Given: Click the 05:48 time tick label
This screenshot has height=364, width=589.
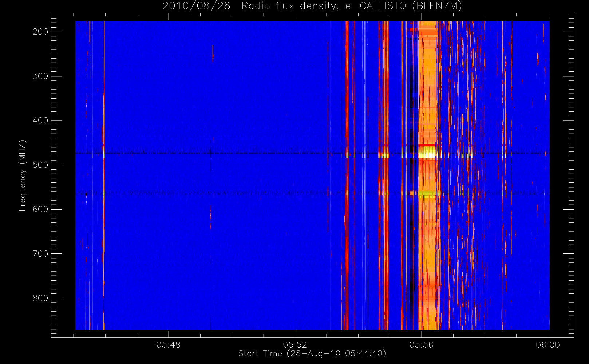Looking at the screenshot, I should pyautogui.click(x=169, y=345).
